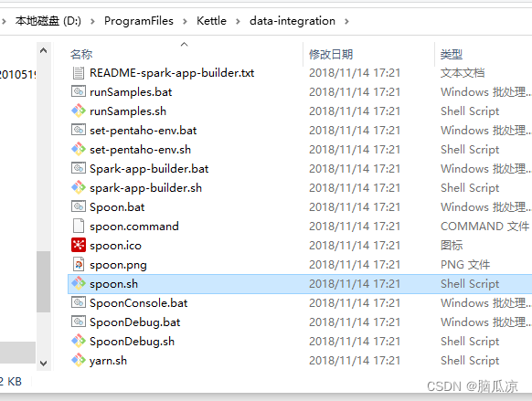Click the navigation pane scrollbar thumb

[44, 281]
